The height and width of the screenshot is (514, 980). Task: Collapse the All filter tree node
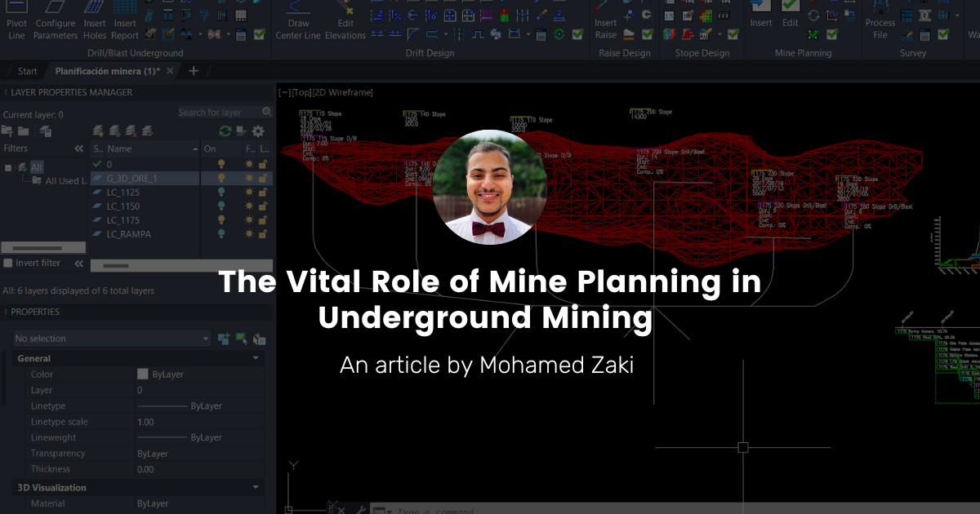[x=8, y=166]
